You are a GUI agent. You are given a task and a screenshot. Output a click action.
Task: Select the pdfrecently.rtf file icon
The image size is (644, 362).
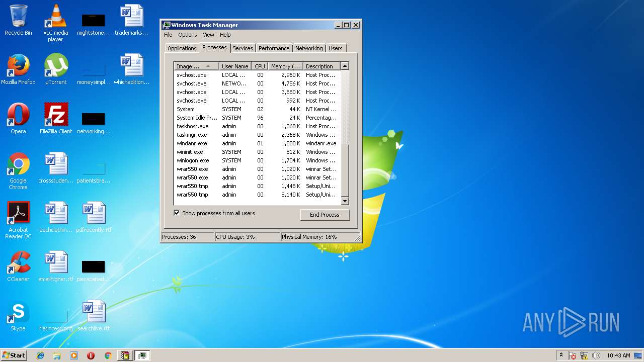(x=94, y=217)
